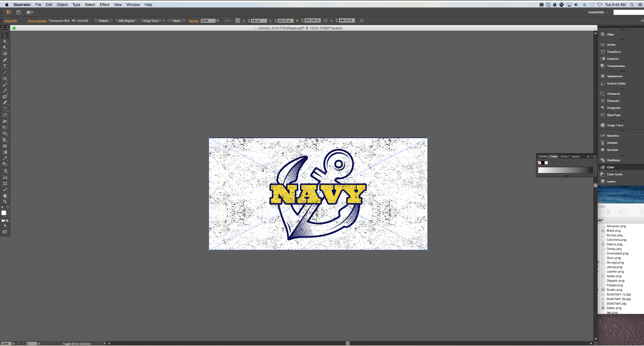This screenshot has height=346, width=644.
Task: Open the Color panel flyout menu
Action: tap(595, 156)
